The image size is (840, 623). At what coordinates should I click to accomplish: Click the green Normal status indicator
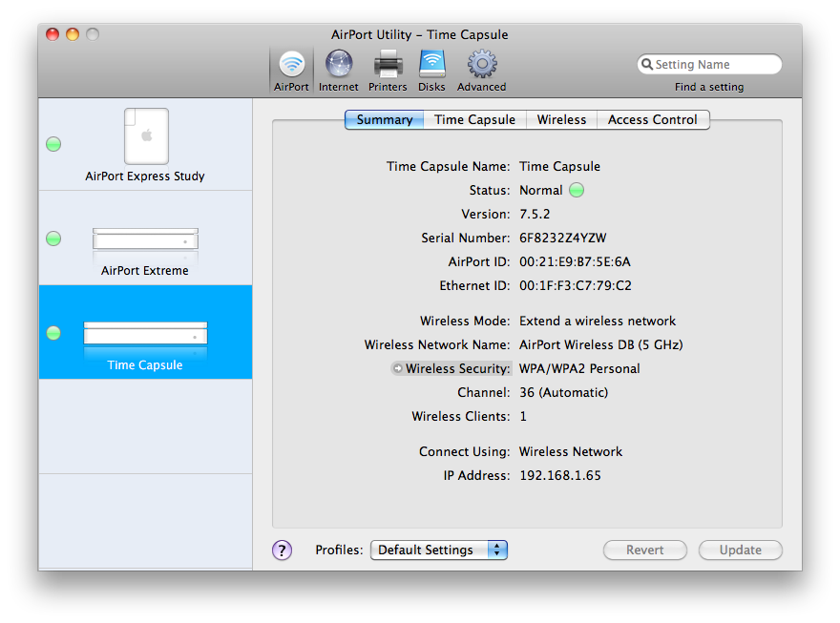[x=577, y=190]
